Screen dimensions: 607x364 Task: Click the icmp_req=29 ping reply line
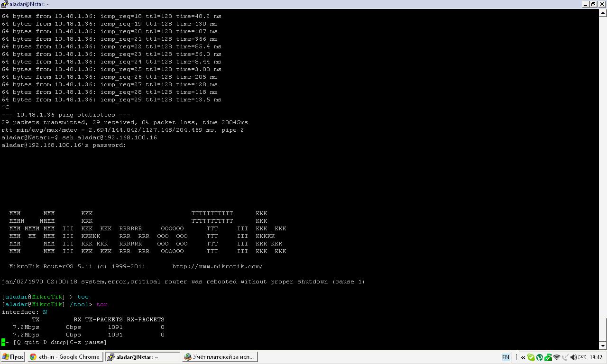[x=111, y=100]
